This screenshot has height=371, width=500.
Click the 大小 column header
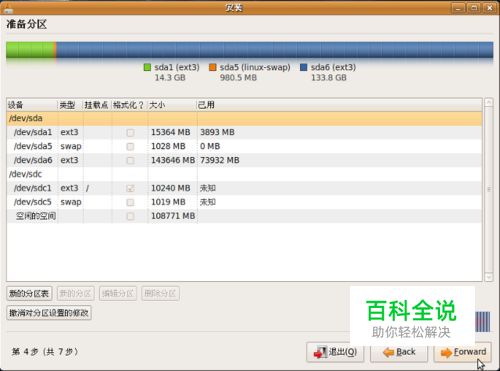pyautogui.click(x=172, y=105)
